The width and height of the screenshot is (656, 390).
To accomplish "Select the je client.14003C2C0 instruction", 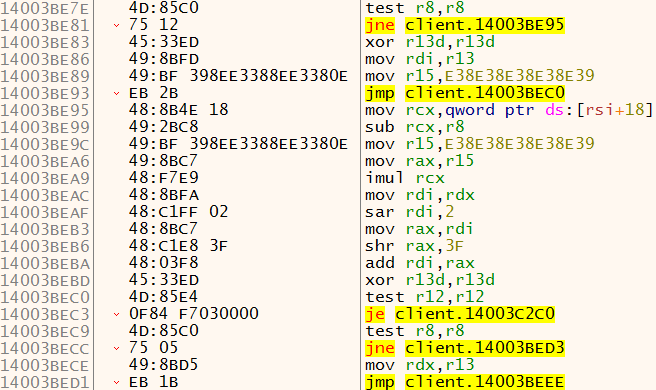I will tap(460, 314).
